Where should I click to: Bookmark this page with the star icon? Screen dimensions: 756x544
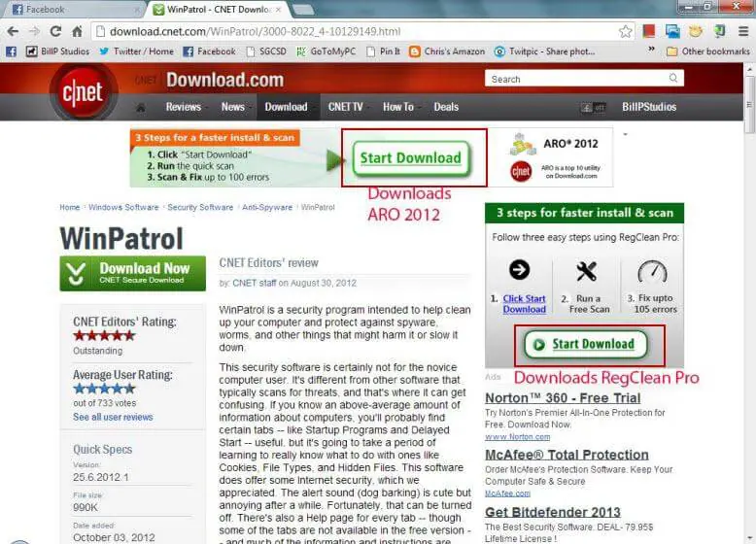coord(626,31)
